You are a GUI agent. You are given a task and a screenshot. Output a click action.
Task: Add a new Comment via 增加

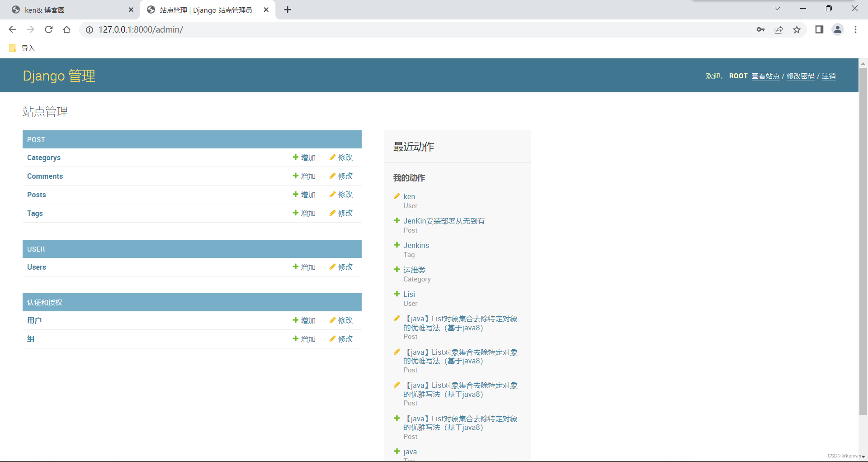point(304,176)
